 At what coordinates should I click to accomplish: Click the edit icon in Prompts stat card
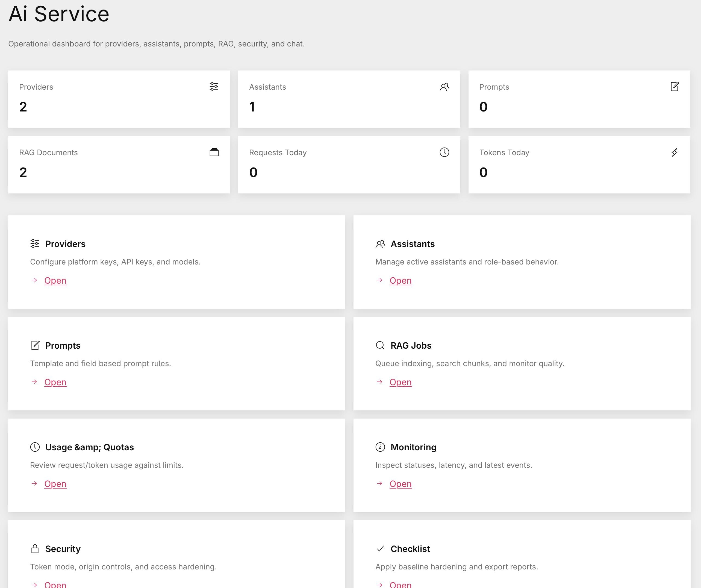pos(675,87)
